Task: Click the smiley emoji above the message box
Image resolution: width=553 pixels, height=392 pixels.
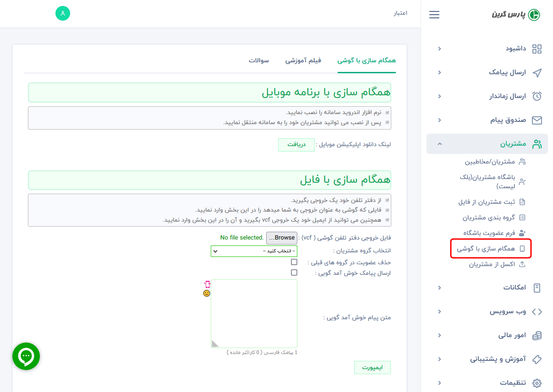Action: coord(207,293)
